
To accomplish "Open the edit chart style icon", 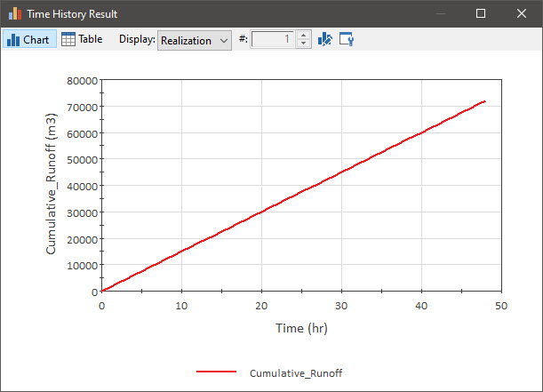I will pos(325,39).
